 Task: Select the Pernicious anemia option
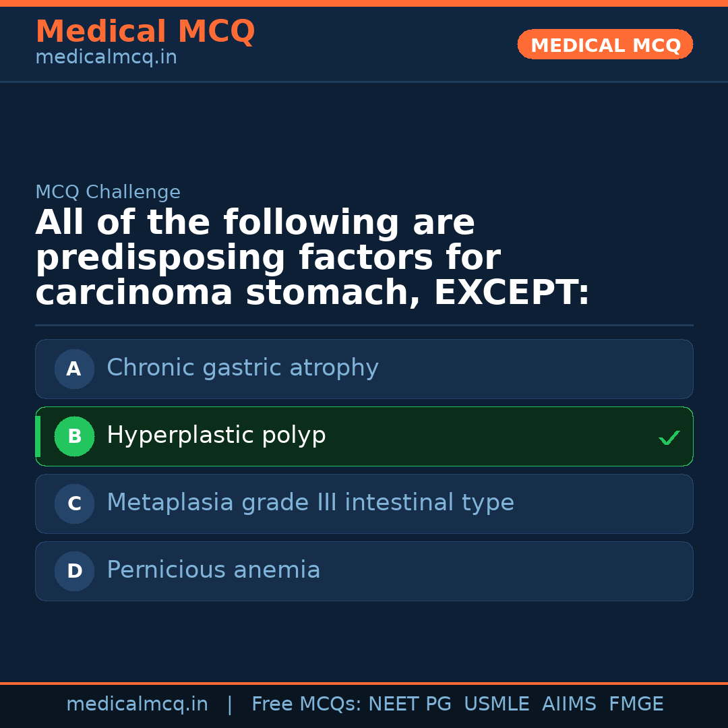(214, 570)
